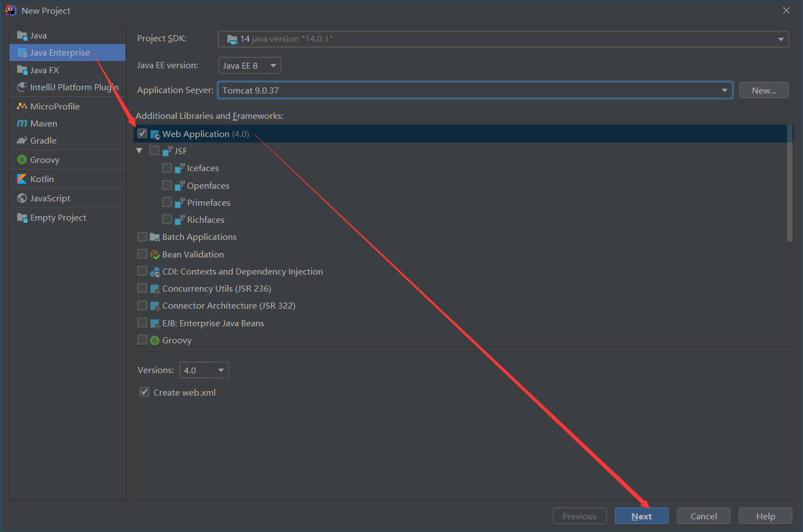Image resolution: width=803 pixels, height=532 pixels.
Task: Click the New... application server button
Action: coord(764,90)
